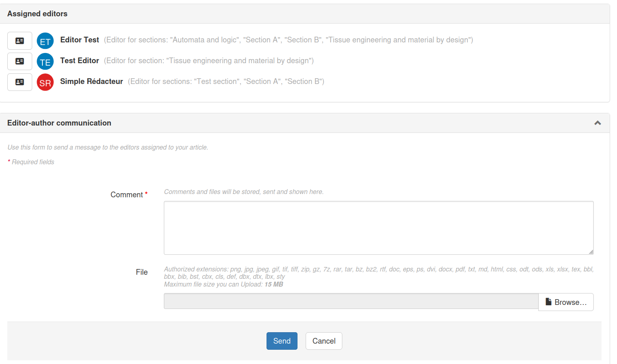617x364 pixels.
Task: Open contact card icon for Simple Rédacteur
Action: click(20, 82)
